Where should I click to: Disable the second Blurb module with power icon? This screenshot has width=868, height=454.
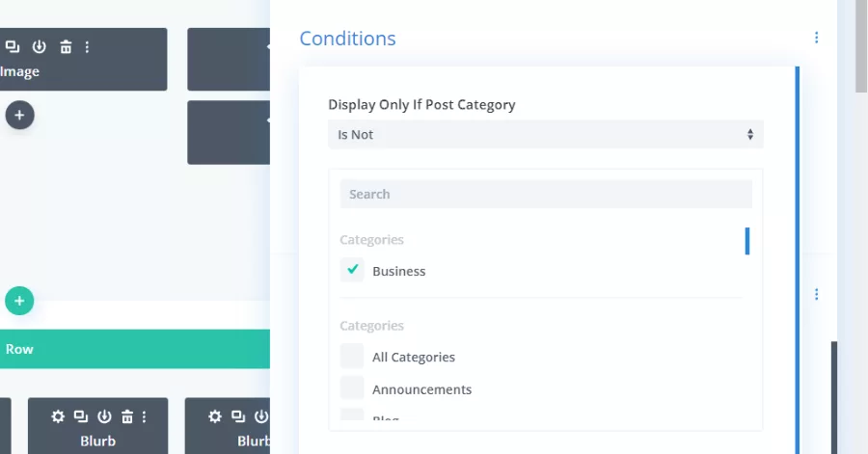(261, 416)
